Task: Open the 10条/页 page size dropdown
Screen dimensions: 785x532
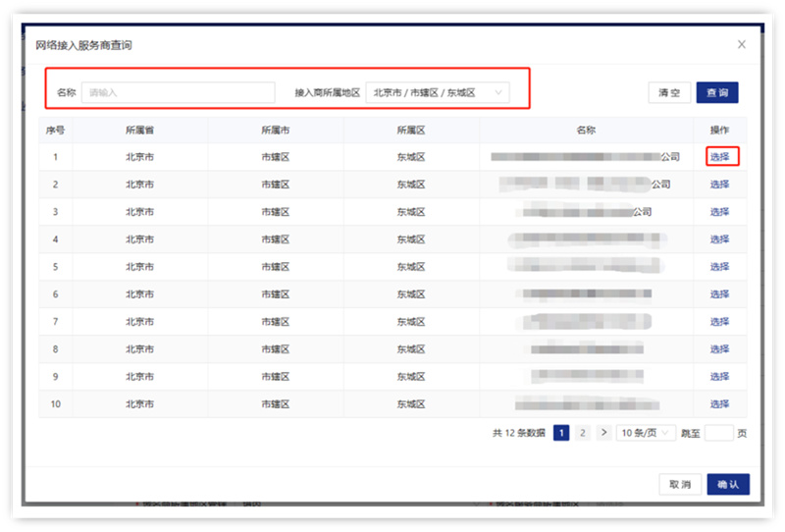Action: point(646,433)
